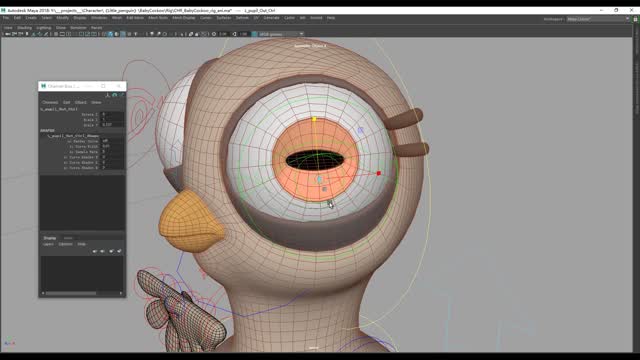Open the Show menu in Channel Box

96,102
